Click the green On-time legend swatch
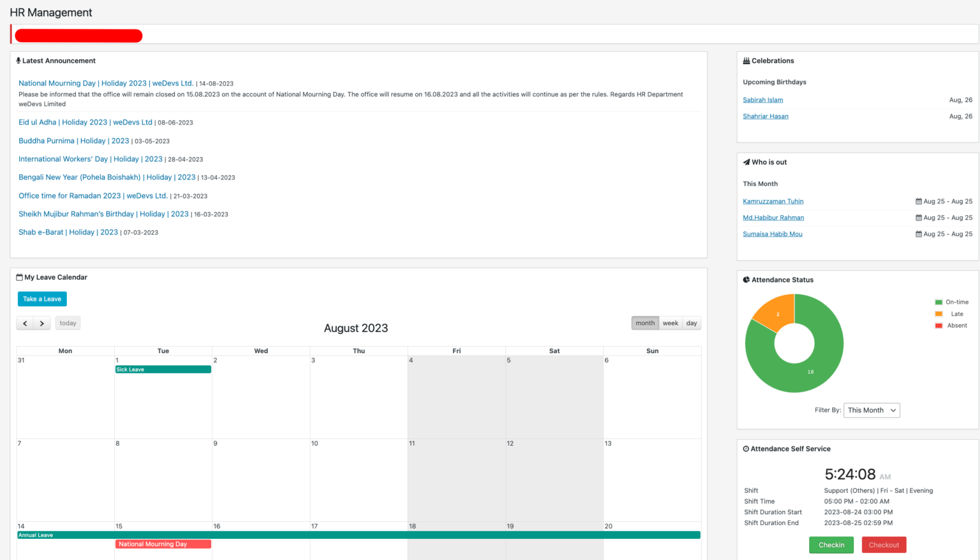980x560 pixels. [938, 301]
